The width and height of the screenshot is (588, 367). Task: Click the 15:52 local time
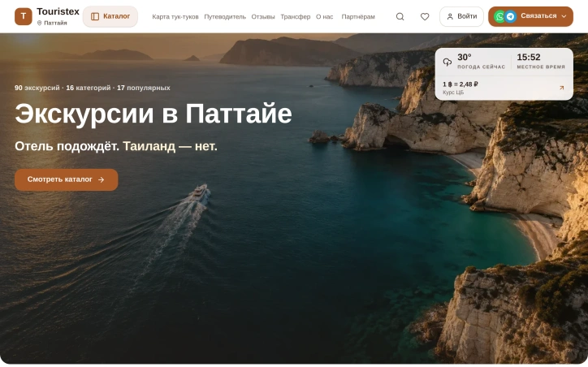529,58
